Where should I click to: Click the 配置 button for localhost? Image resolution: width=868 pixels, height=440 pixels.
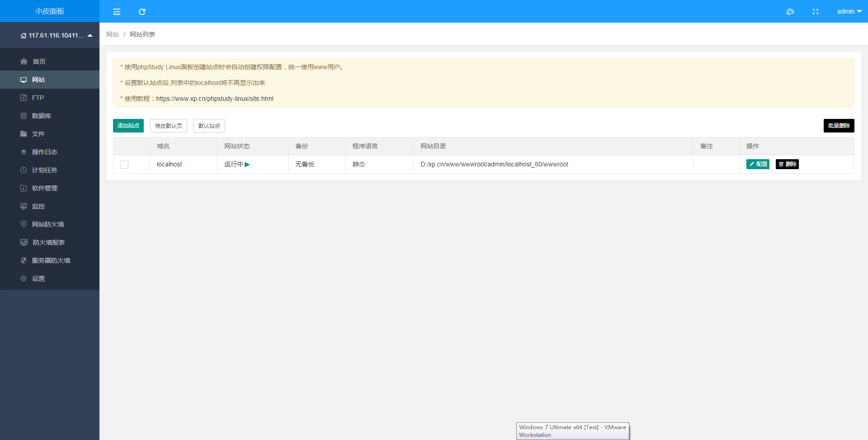[x=758, y=164]
